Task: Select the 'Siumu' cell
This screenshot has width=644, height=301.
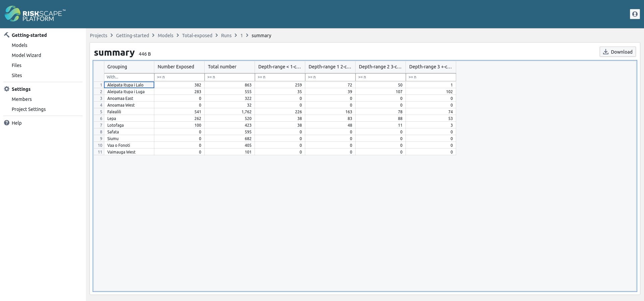Action: click(129, 139)
